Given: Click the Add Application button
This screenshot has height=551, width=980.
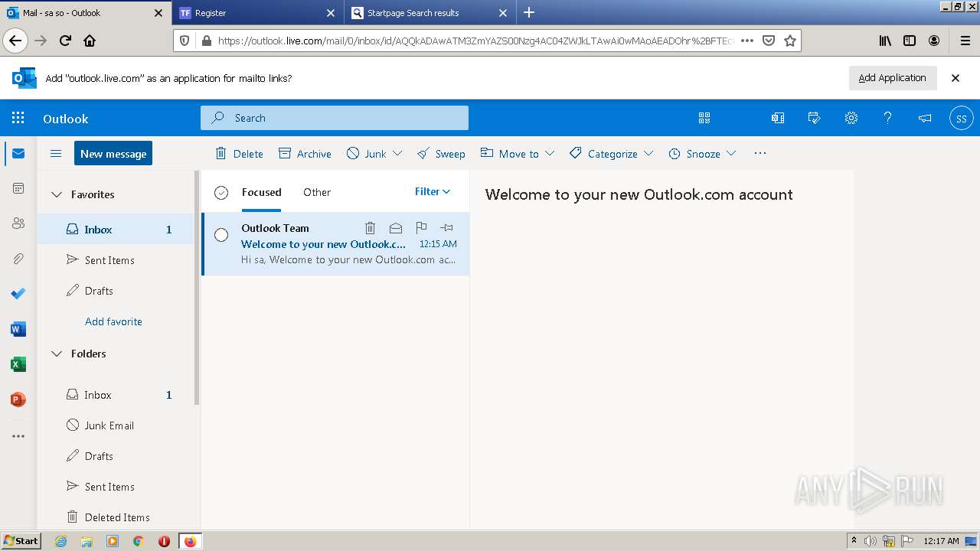Looking at the screenshot, I should click(893, 77).
